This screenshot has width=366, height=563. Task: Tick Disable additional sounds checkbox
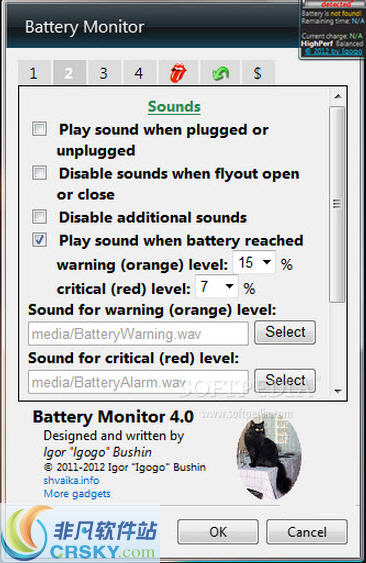[x=39, y=217]
